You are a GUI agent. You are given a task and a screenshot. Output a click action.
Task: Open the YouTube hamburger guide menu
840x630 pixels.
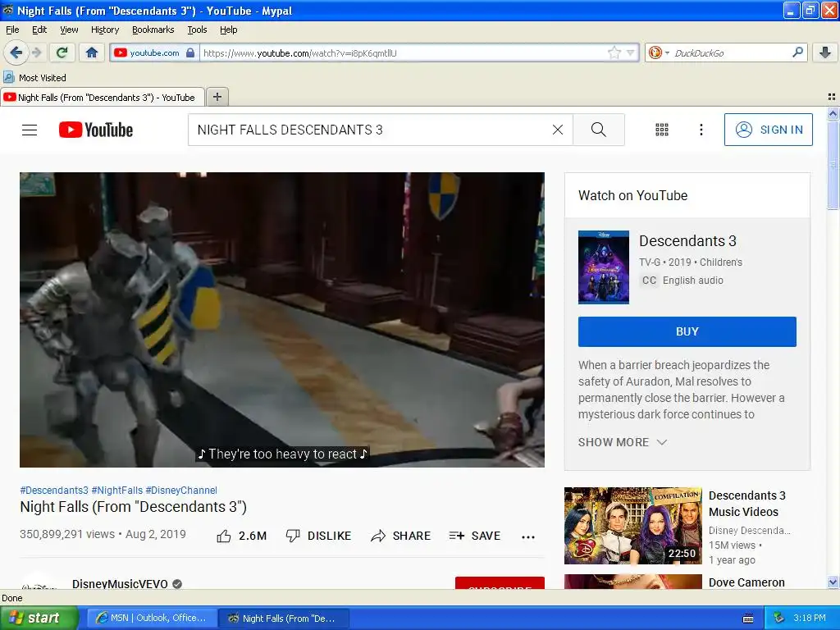point(30,130)
